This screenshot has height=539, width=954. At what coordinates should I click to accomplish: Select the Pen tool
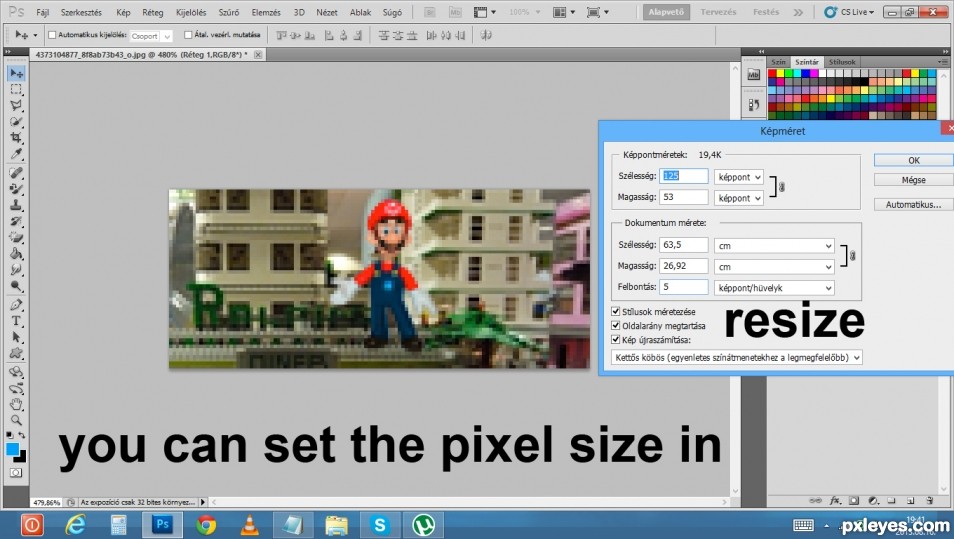[x=16, y=305]
